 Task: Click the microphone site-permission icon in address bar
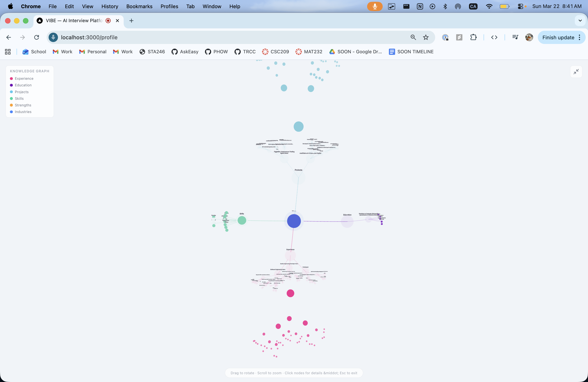[53, 37]
